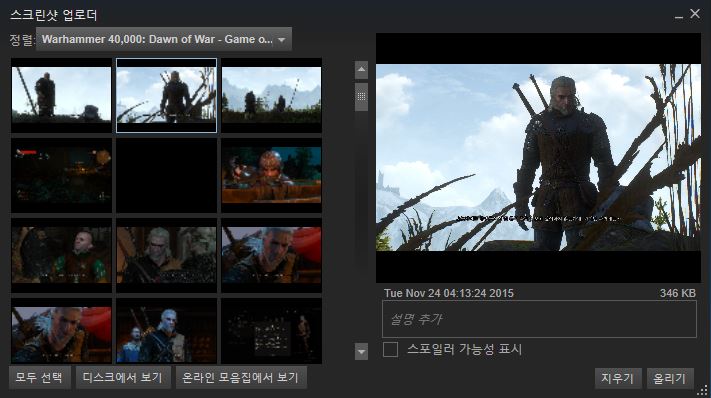The width and height of the screenshot is (711, 398).
Task: Click the 정렬 label text
Action: pyautogui.click(x=22, y=39)
